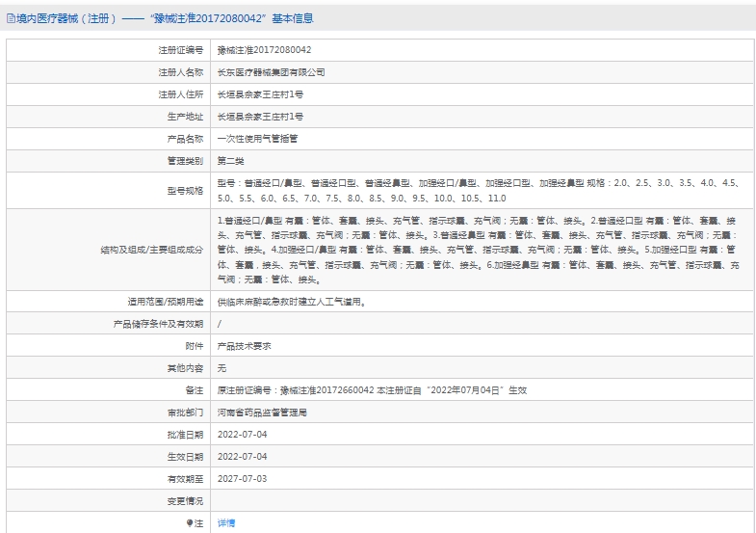756x533 pixels.
Task: Click the page header title 基本信息
Action: [293, 19]
